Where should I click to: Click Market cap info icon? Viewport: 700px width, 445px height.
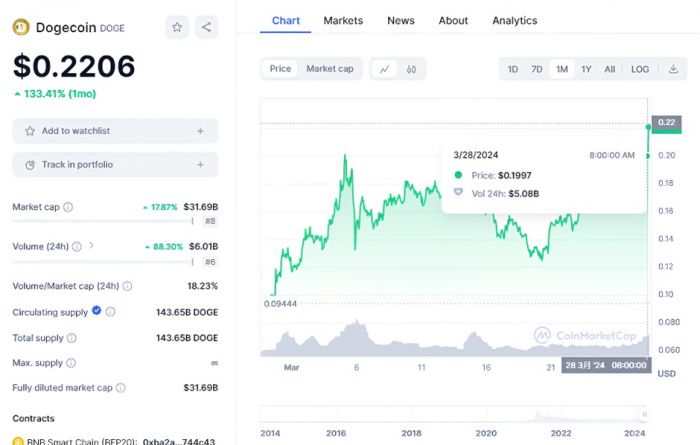[x=68, y=207]
